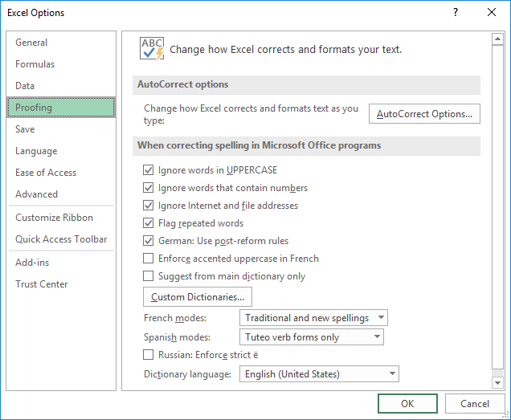Click scrollbar up arrow

tap(497, 39)
